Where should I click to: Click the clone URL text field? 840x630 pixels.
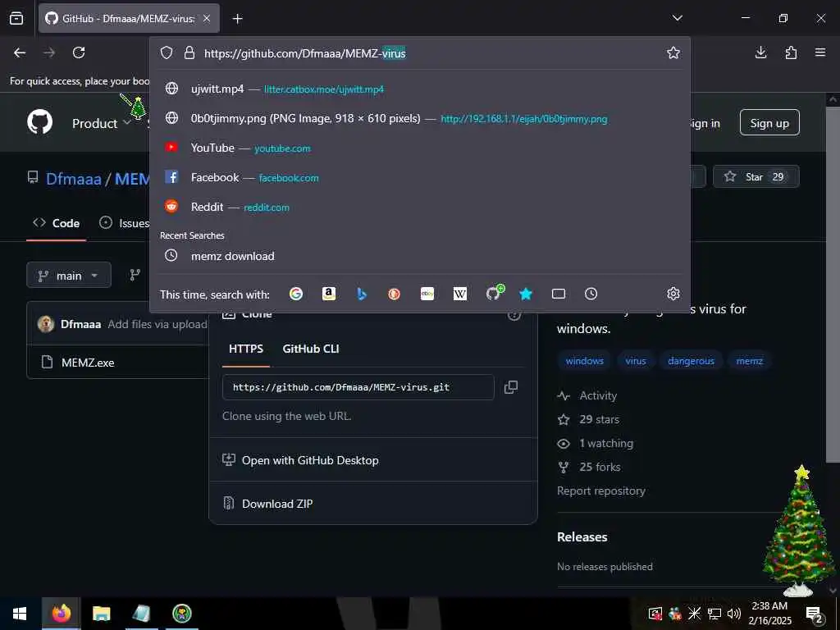coord(358,387)
